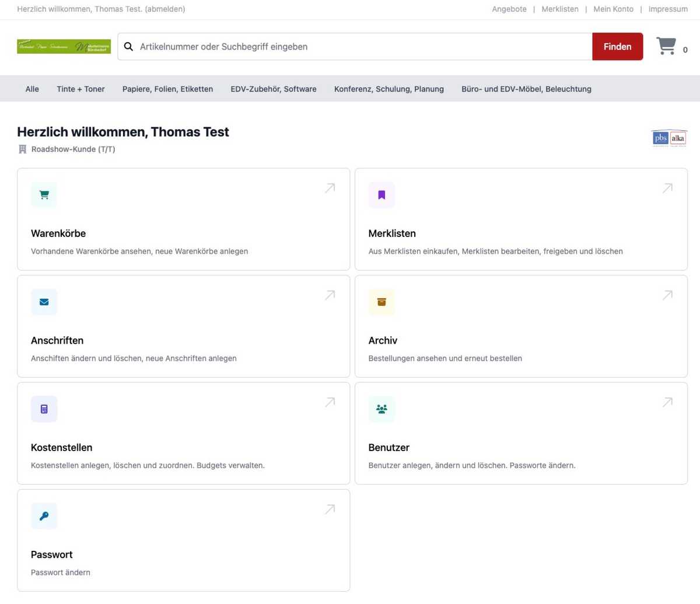This screenshot has width=700, height=604.
Task: Click the users group icon on Benutzer card
Action: click(x=381, y=409)
